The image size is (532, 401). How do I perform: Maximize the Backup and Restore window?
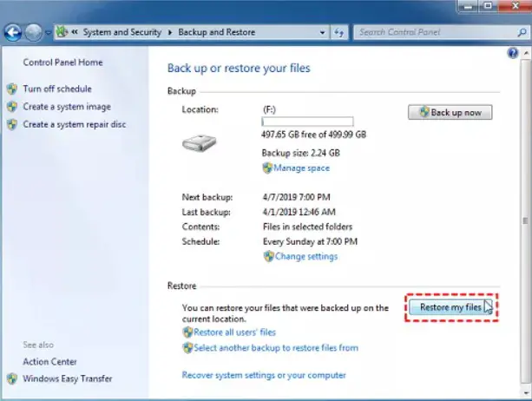(488, 6)
